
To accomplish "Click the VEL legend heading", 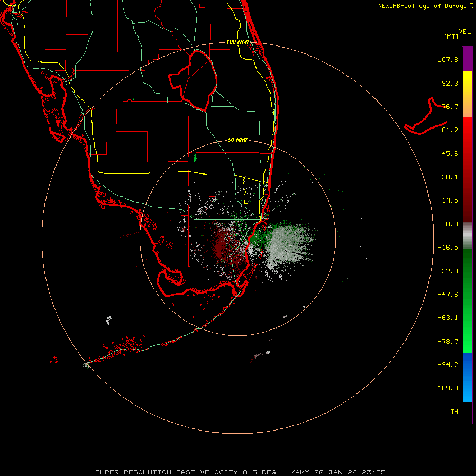I will 464,32.
